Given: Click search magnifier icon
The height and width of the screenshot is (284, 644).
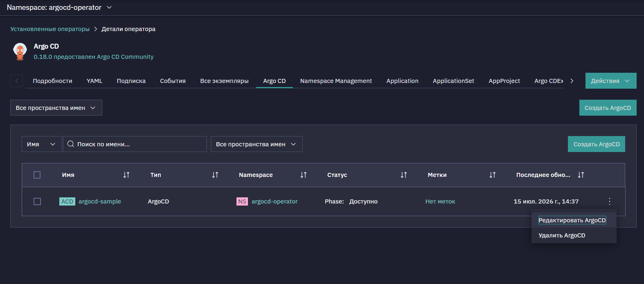Looking at the screenshot, I should [x=71, y=144].
